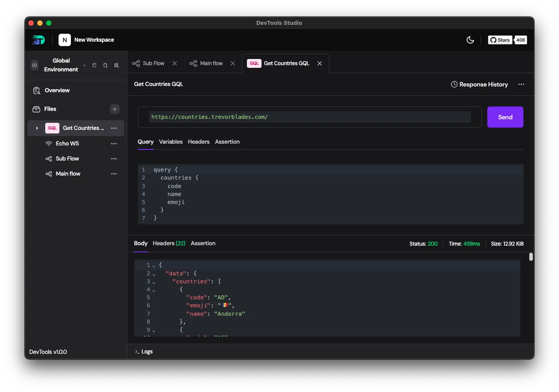This screenshot has width=559, height=392.
Task: Open the import environment icon
Action: point(94,65)
